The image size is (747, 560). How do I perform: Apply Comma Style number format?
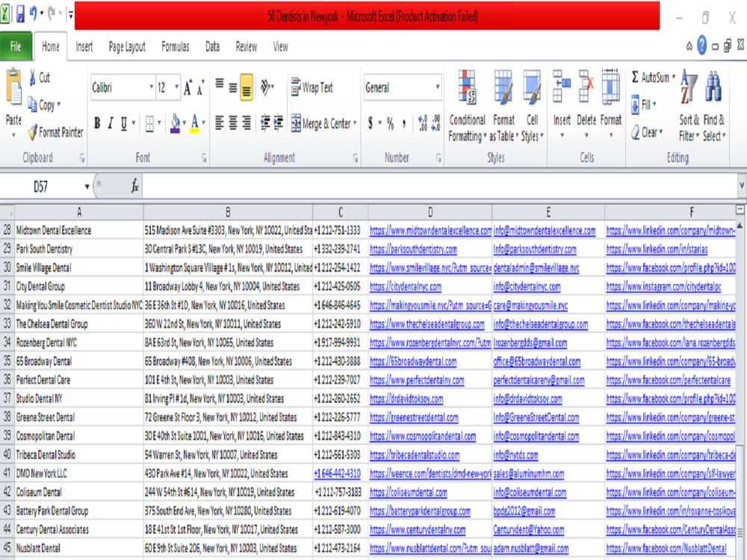[x=404, y=123]
